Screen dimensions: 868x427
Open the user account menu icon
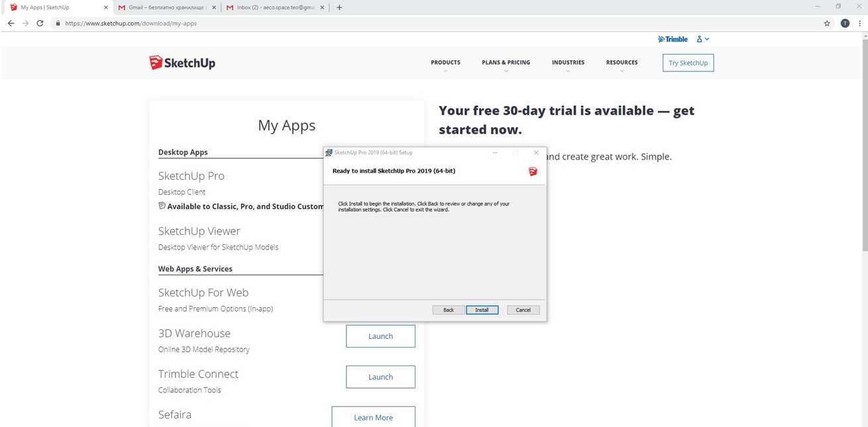click(x=702, y=39)
